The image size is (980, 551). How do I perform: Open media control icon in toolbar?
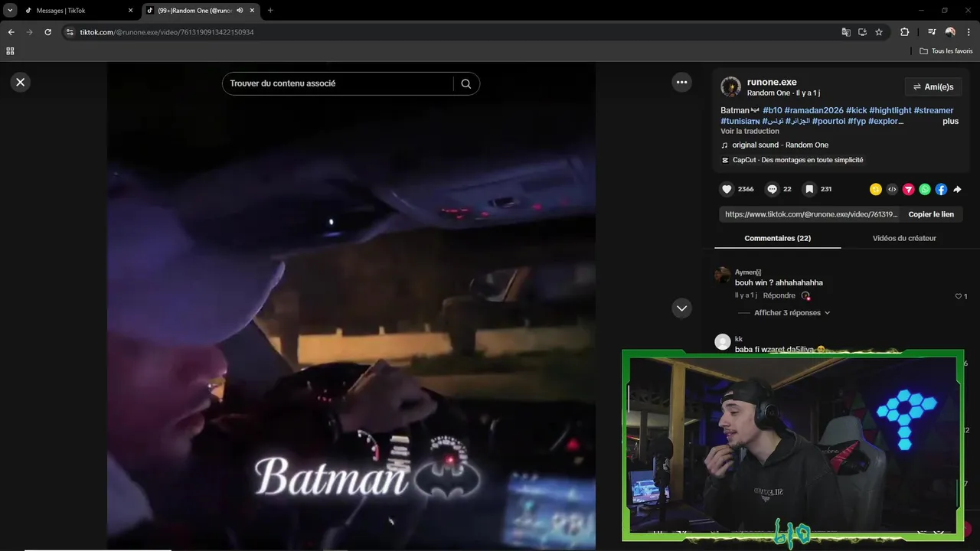(932, 32)
